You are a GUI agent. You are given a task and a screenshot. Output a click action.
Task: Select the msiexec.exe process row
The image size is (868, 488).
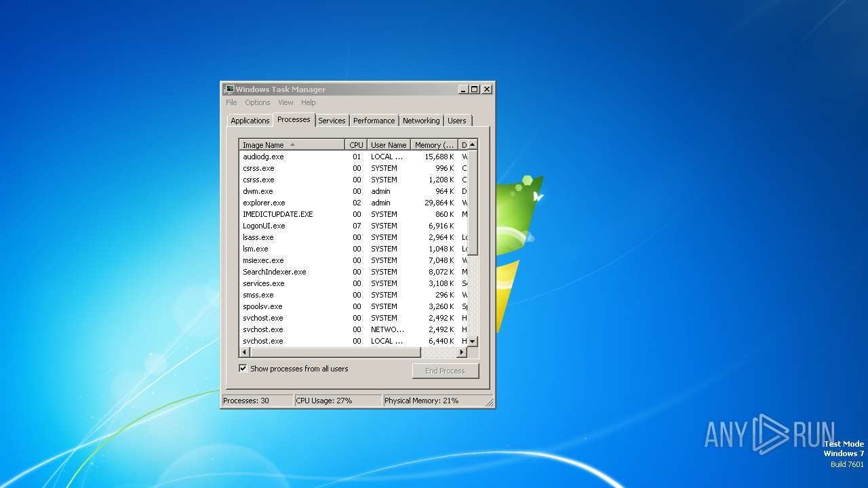[x=353, y=260]
